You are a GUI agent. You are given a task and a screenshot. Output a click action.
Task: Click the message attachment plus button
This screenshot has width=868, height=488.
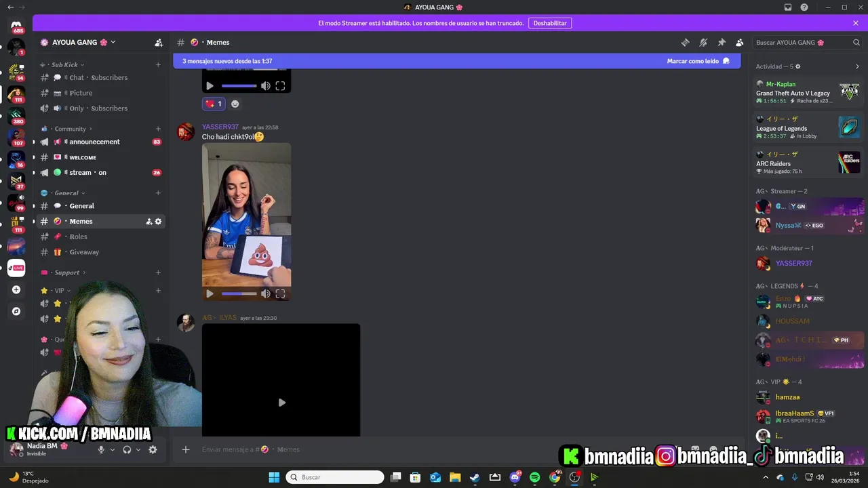point(185,449)
